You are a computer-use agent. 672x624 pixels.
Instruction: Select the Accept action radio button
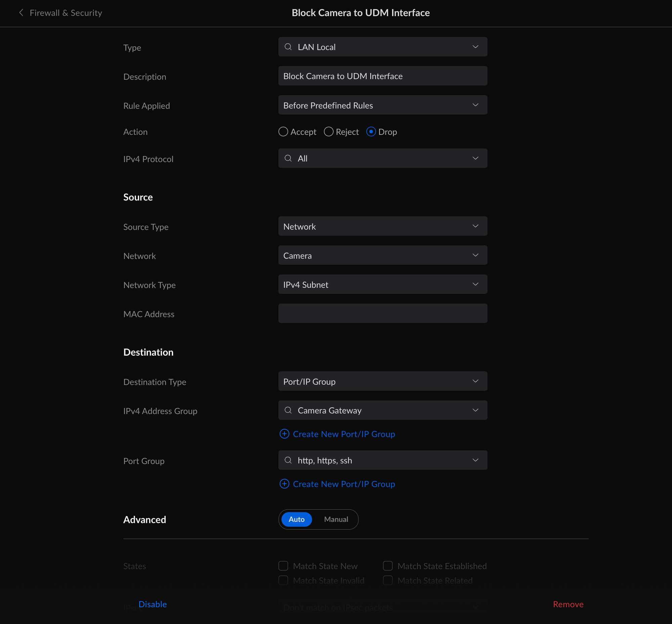coord(283,132)
